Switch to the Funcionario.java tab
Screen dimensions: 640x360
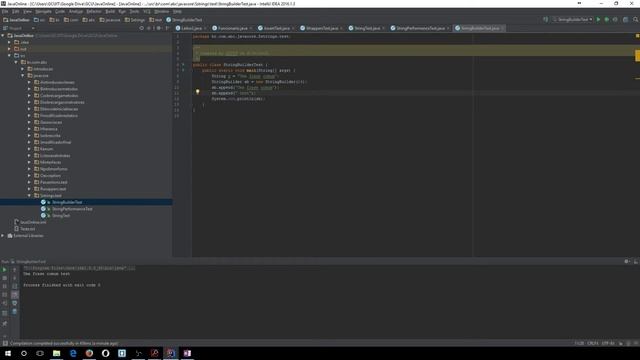click(232, 28)
